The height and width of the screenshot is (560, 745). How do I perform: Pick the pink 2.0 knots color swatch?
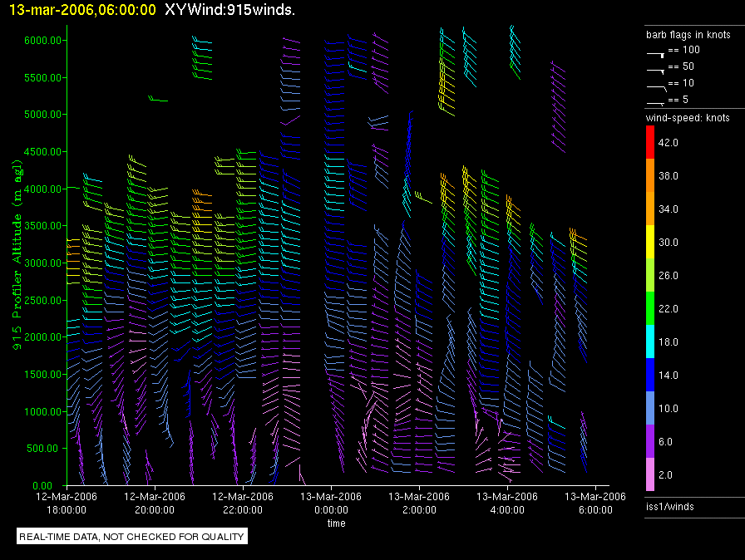(651, 474)
